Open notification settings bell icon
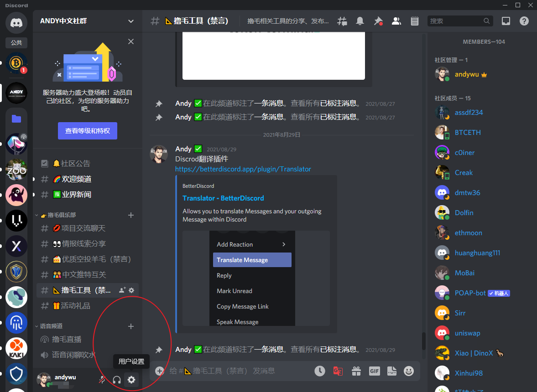537x392 pixels. pos(360,21)
